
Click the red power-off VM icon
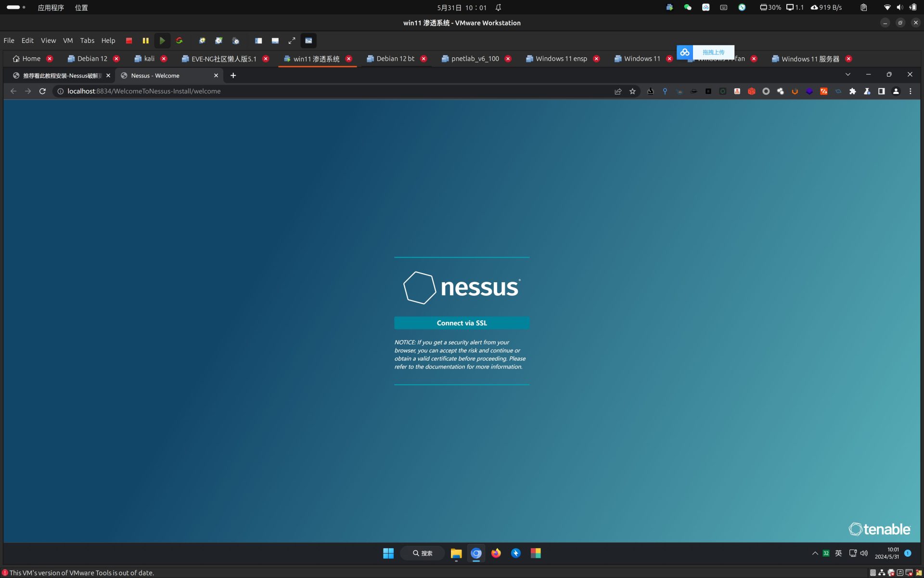tap(129, 41)
